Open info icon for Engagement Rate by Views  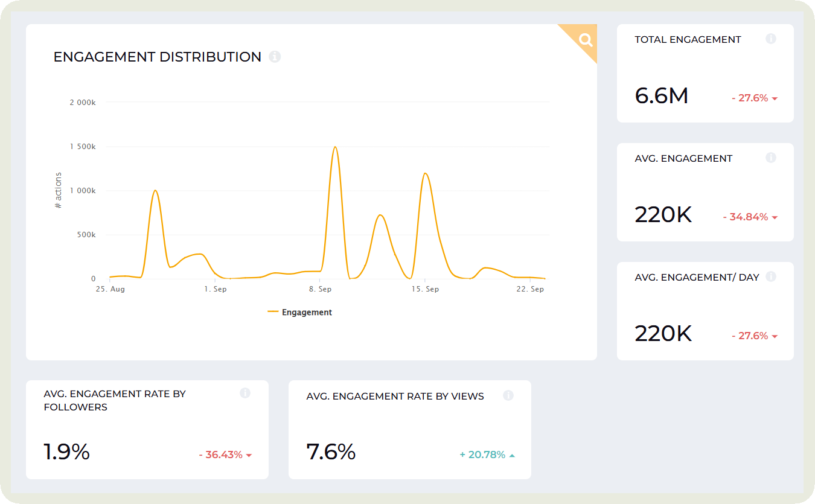click(508, 395)
